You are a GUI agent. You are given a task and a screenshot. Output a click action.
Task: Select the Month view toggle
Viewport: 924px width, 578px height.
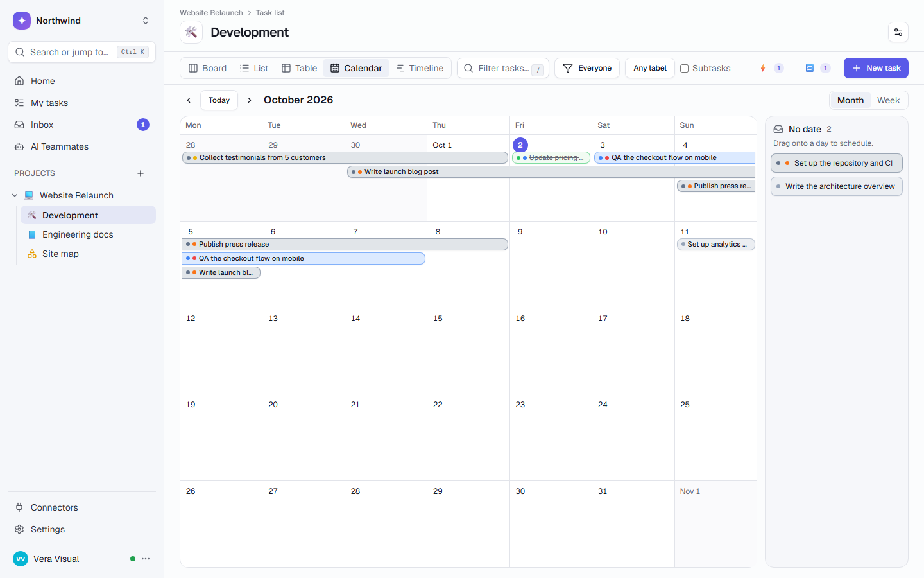[850, 100]
